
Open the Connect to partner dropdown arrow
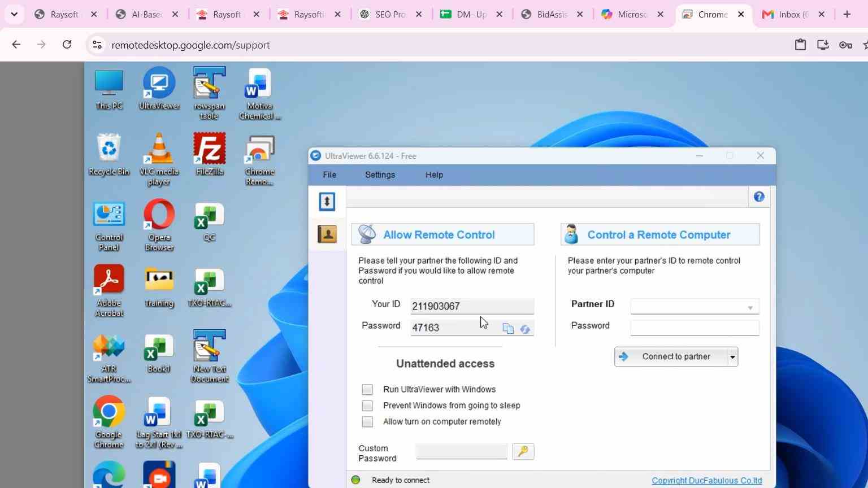[732, 357]
